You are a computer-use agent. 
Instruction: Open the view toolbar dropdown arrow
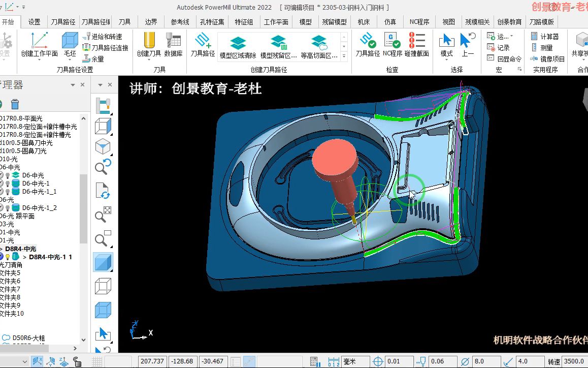(100, 85)
